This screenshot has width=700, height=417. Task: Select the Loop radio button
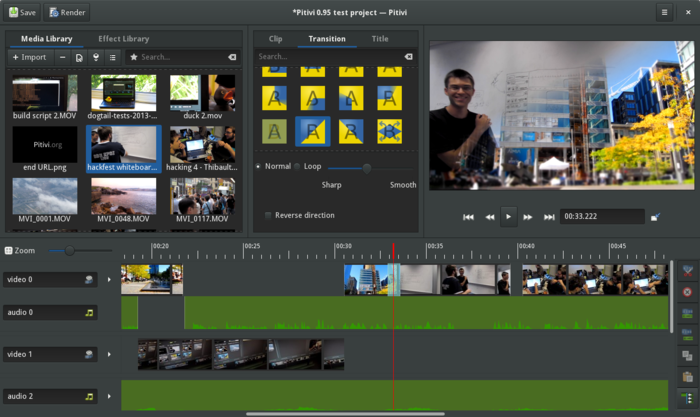[298, 166]
